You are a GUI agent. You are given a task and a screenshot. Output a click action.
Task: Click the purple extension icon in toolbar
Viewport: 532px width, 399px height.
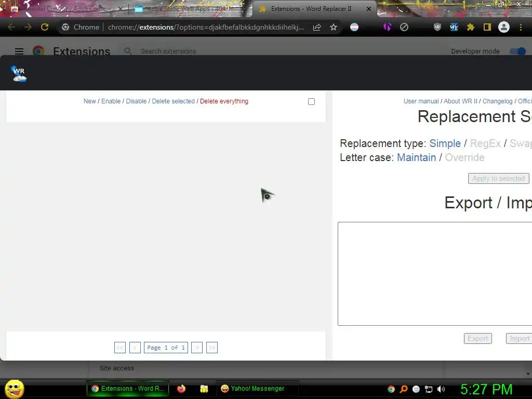click(387, 27)
